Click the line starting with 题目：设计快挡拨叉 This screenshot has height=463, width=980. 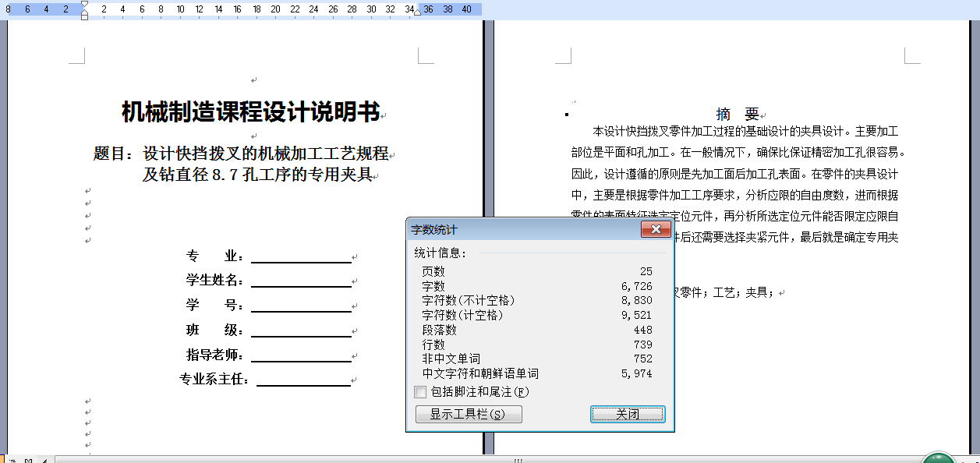pos(240,154)
